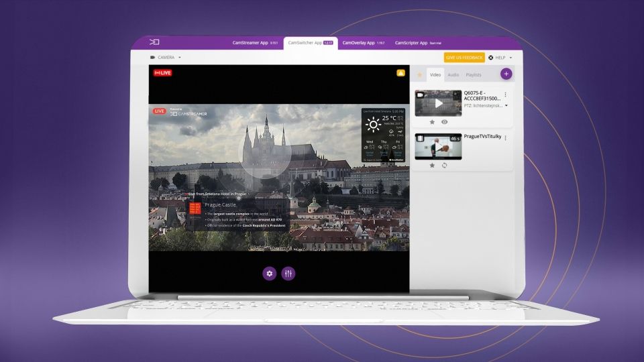Switch to the Playlists tab
Viewport: 644px width, 362px height.
coord(474,75)
